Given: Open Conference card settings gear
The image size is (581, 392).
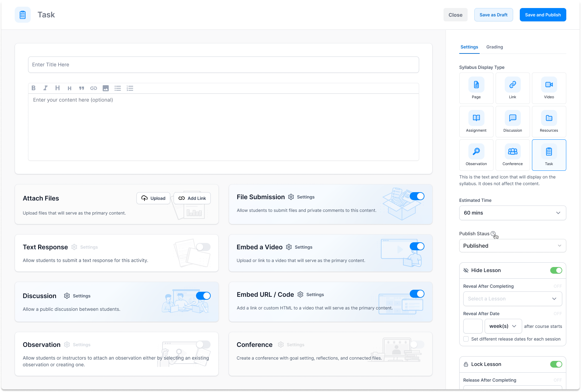Looking at the screenshot, I should (281, 345).
